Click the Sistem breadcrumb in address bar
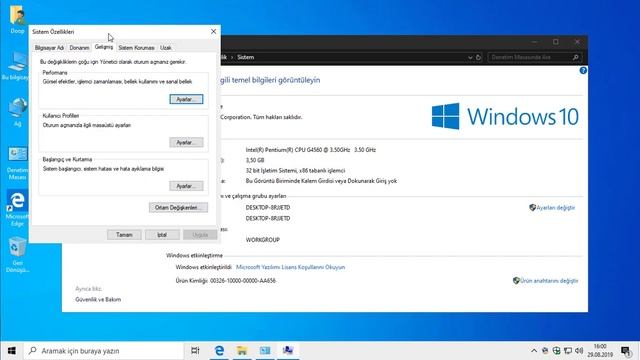This screenshot has height=360, width=640. pyautogui.click(x=246, y=57)
